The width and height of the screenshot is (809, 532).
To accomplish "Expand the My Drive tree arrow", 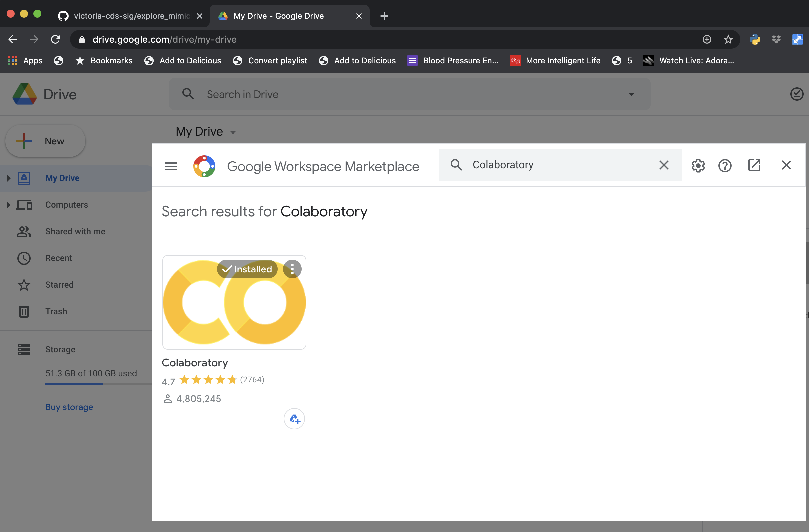I will tap(9, 178).
